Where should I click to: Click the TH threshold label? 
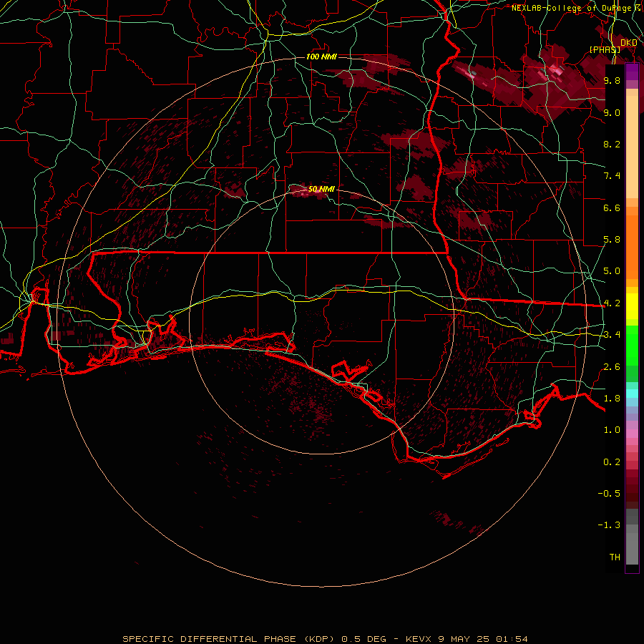pos(615,557)
